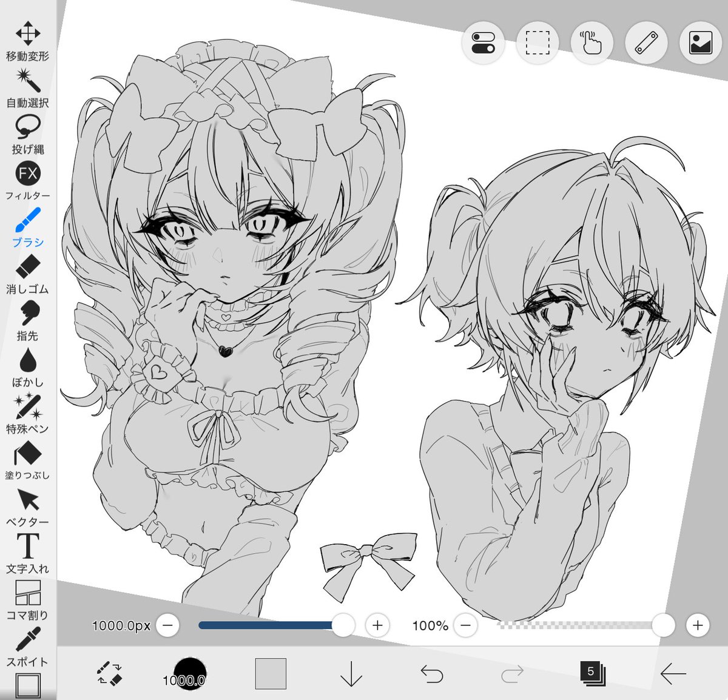
Task: Open the stabilizer hand-tap settings
Action: pos(592,44)
